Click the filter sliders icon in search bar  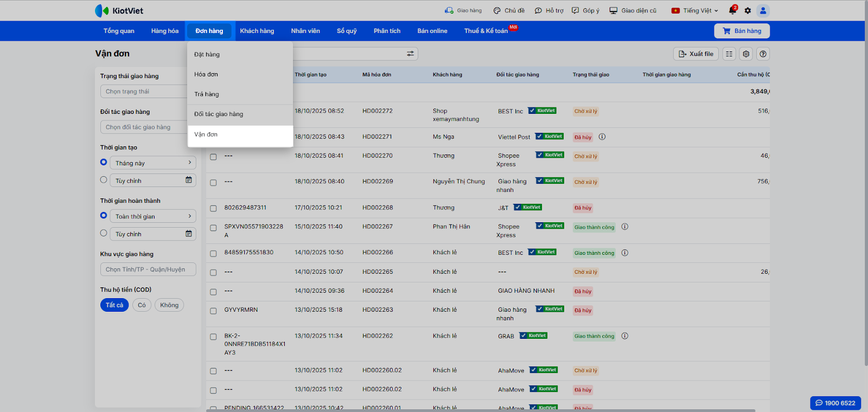pyautogui.click(x=410, y=54)
